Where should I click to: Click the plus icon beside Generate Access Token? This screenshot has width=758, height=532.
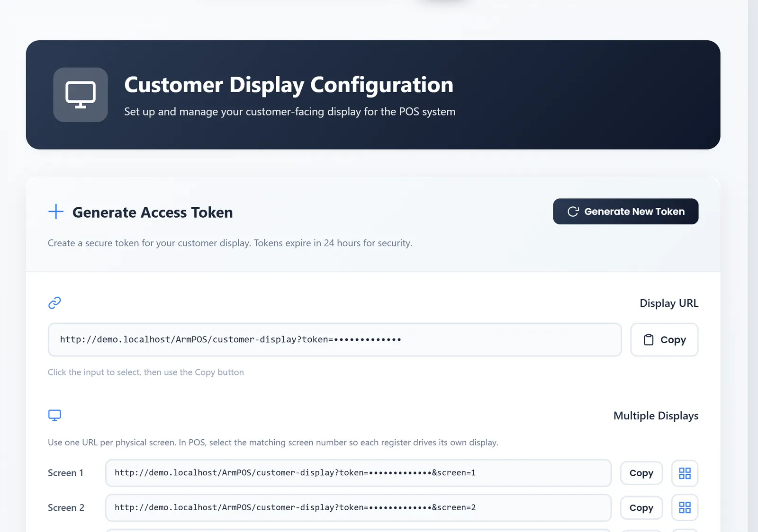(56, 212)
